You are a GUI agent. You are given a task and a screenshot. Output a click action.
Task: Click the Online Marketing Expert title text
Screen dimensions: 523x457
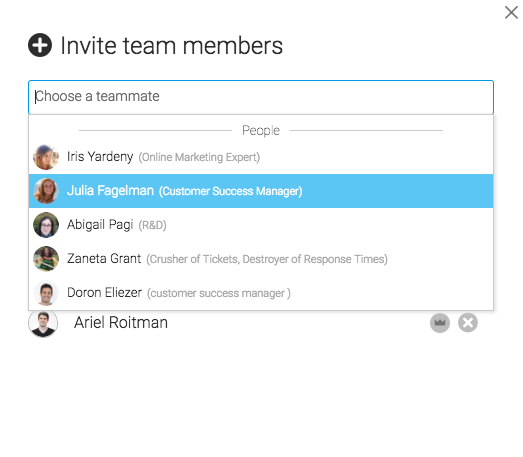pos(199,157)
